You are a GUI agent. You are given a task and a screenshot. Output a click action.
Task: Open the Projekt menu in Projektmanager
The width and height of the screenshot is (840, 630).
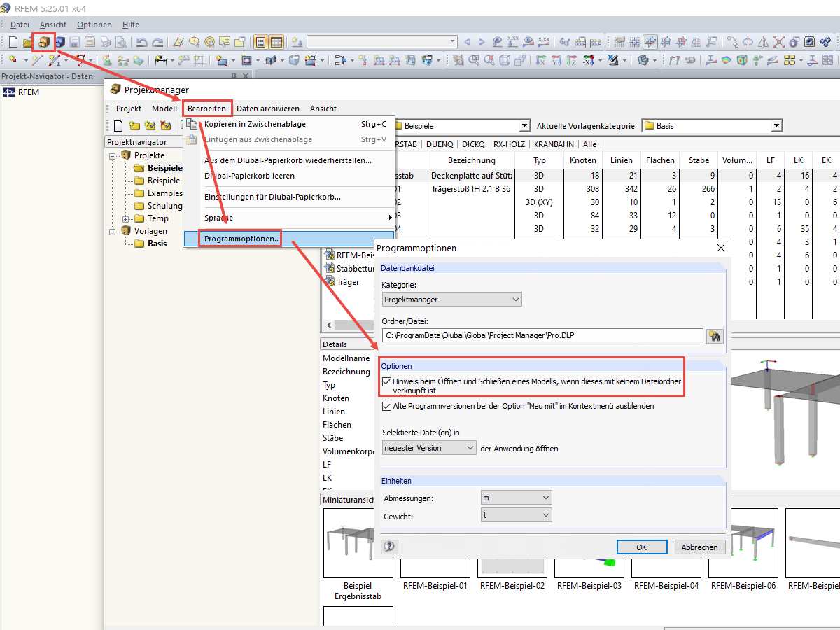tap(129, 108)
